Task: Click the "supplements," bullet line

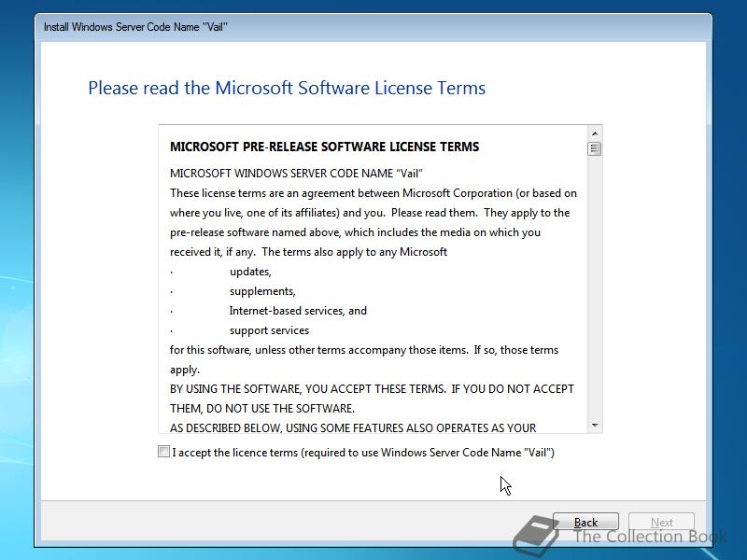Action: click(x=262, y=291)
